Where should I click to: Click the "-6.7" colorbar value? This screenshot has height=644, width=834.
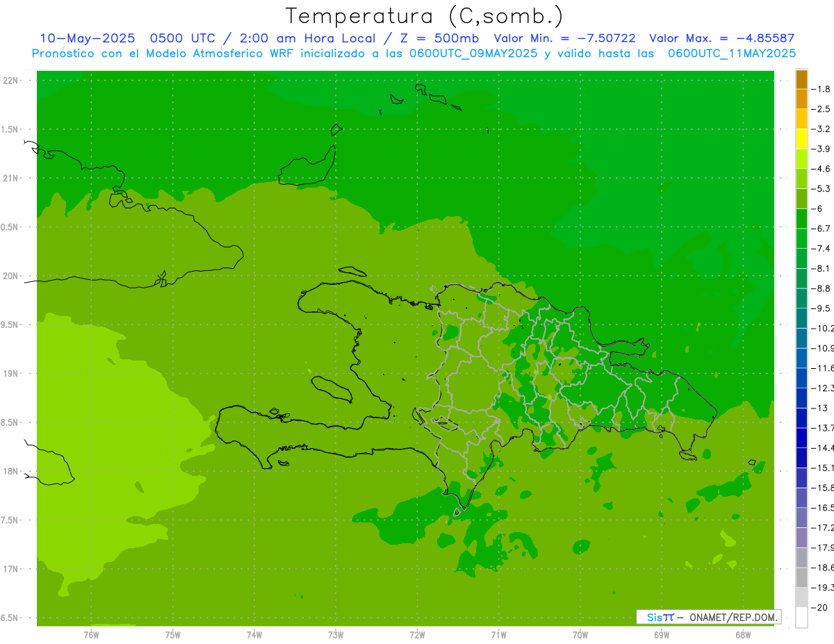click(821, 229)
